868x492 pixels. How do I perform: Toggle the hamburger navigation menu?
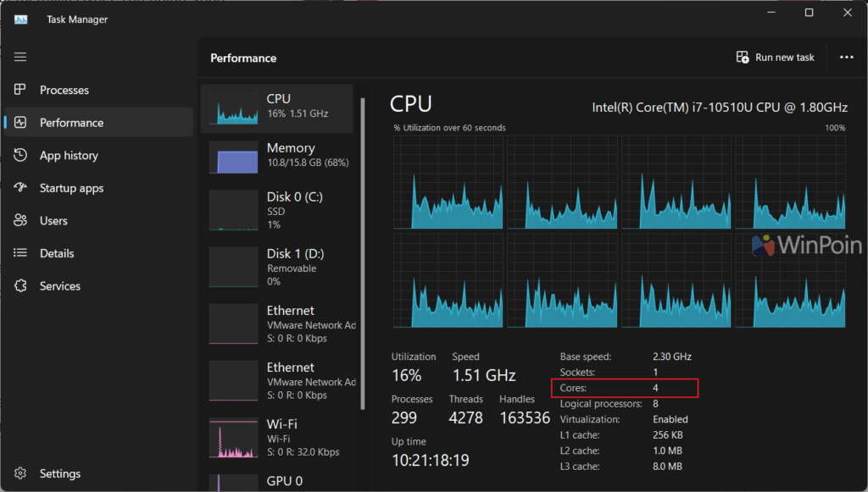pyautogui.click(x=20, y=57)
